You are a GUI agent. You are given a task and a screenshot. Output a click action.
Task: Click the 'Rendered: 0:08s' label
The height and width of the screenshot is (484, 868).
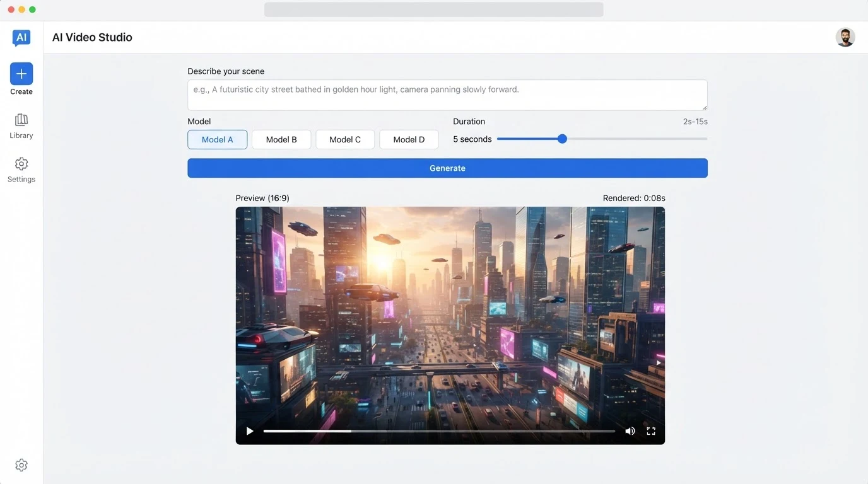click(634, 198)
